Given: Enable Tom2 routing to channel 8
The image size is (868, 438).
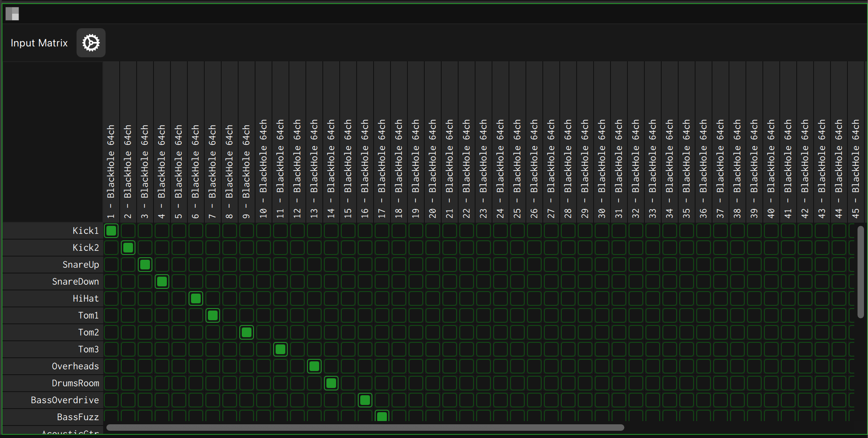Looking at the screenshot, I should (230, 332).
